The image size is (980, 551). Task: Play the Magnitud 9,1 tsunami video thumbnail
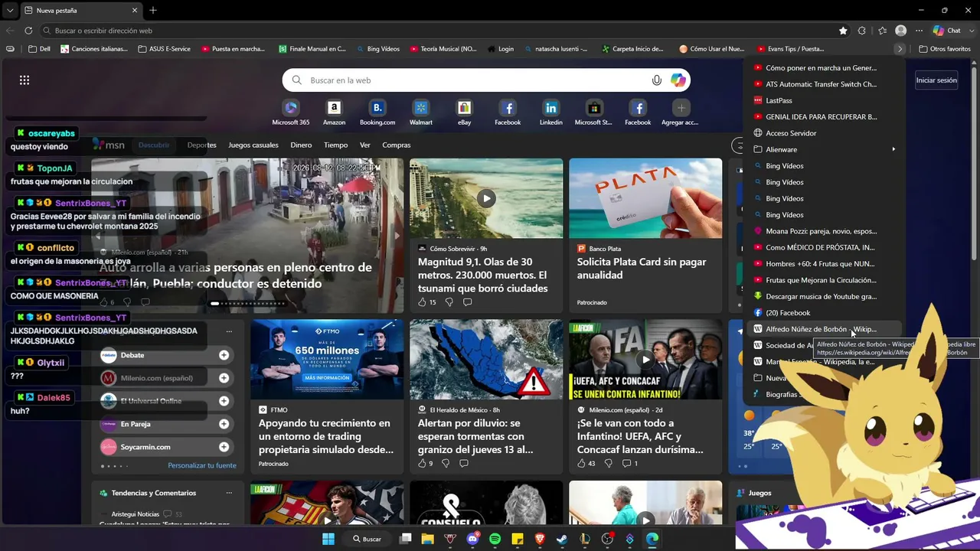point(486,198)
